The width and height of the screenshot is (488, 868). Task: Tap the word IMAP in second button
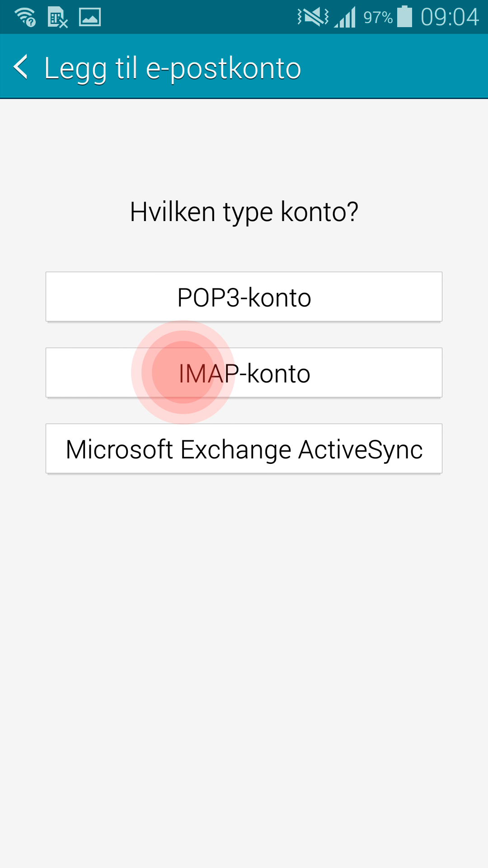pos(208,373)
